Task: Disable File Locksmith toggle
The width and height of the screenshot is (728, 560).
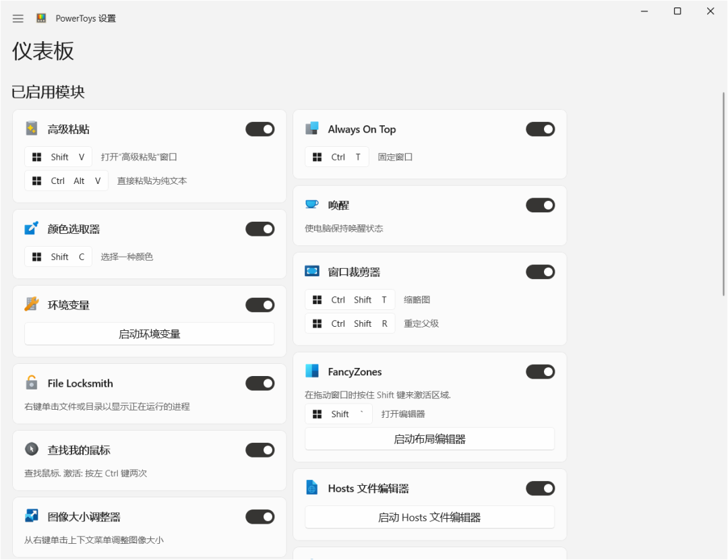Action: point(260,383)
